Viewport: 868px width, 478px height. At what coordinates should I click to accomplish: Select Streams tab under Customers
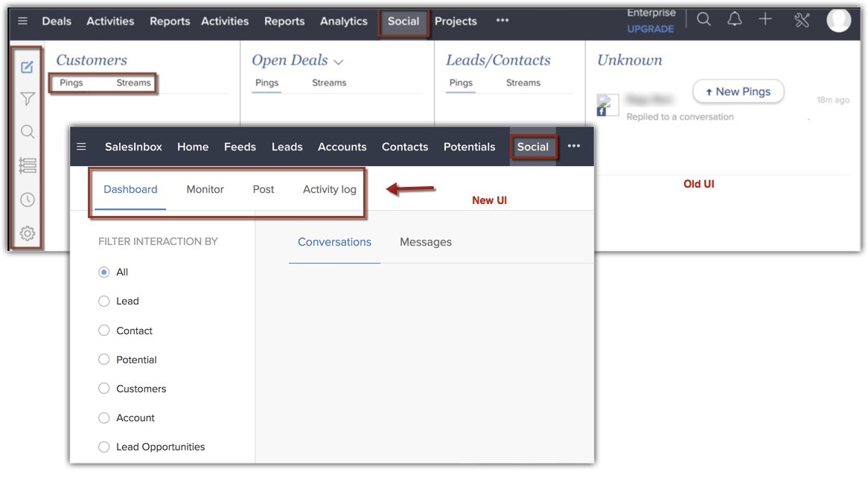[x=133, y=83]
